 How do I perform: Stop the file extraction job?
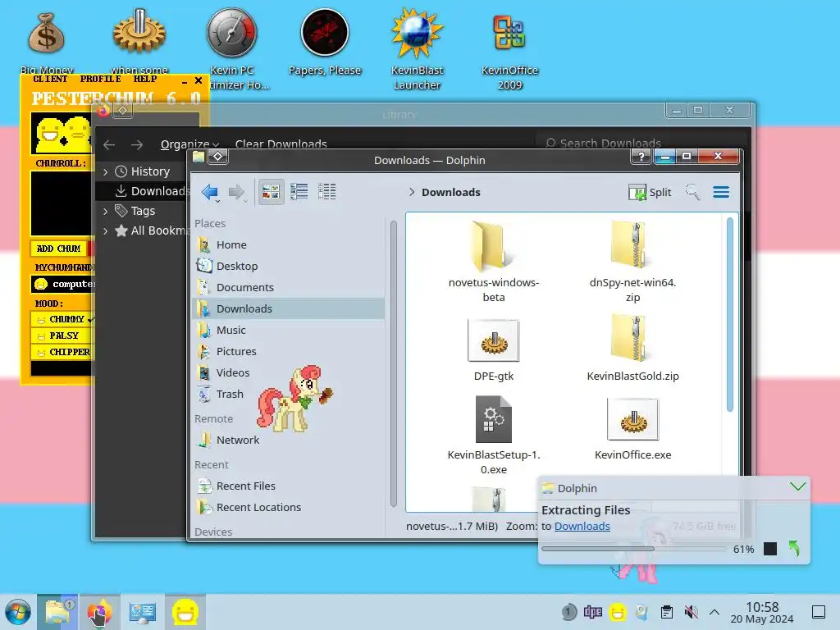pyautogui.click(x=769, y=549)
